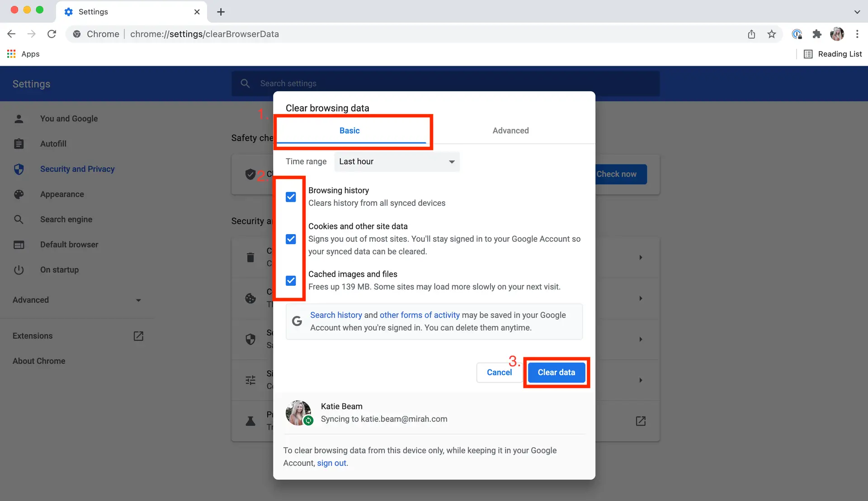The height and width of the screenshot is (501, 868).
Task: Disable Cookies and other site data
Action: 291,239
